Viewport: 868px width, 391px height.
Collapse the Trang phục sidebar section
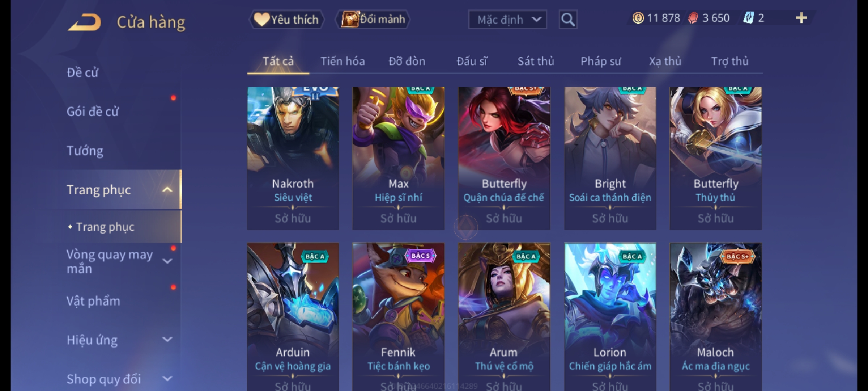(x=167, y=190)
